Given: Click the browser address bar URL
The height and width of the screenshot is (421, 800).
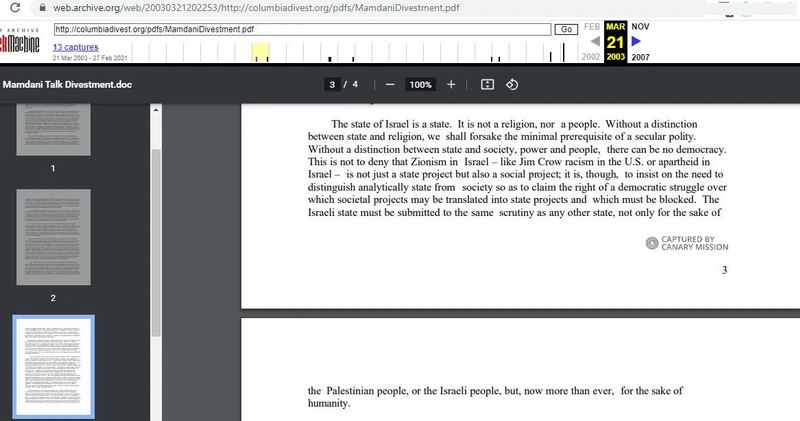Looking at the screenshot, I should 256,8.
